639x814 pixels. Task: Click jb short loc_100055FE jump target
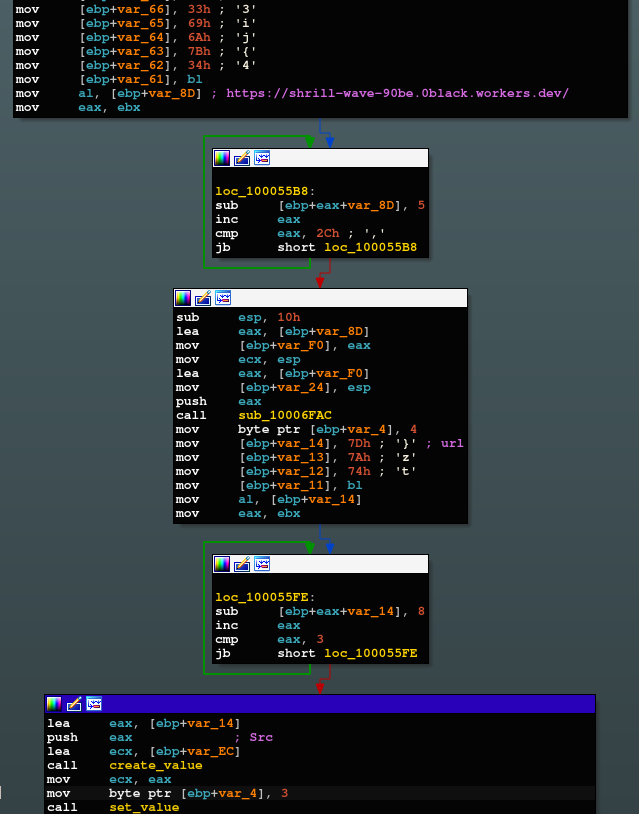(x=371, y=653)
